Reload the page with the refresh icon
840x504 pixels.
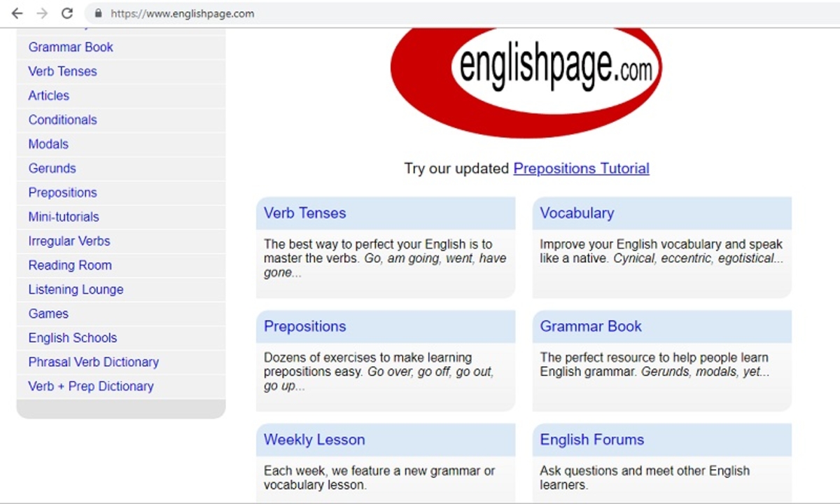coord(67,13)
